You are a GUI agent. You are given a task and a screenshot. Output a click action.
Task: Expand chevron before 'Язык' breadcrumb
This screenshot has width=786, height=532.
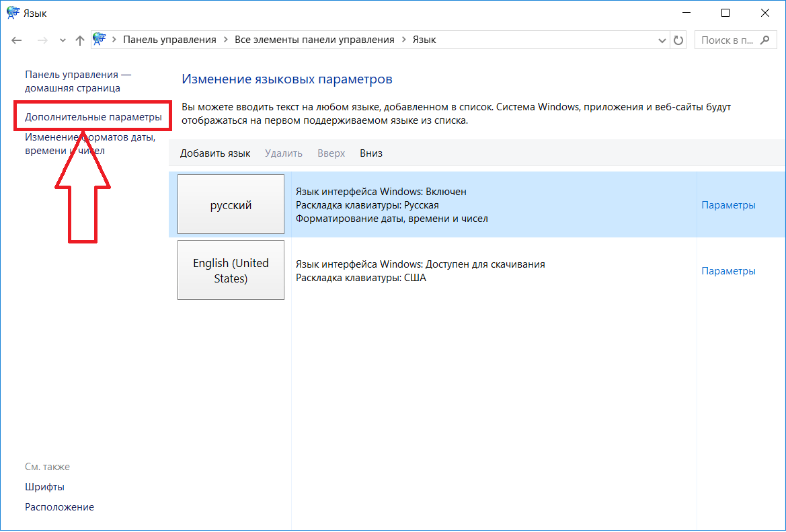[403, 40]
